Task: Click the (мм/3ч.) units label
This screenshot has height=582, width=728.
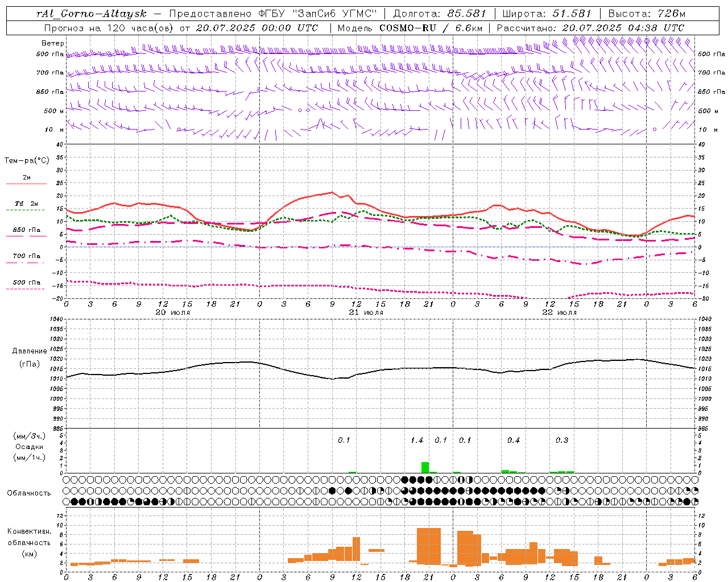Action: coord(29,436)
